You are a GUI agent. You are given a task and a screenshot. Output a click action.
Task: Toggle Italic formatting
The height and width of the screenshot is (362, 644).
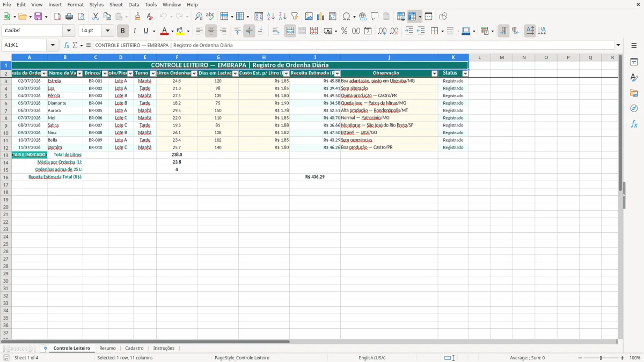pyautogui.click(x=135, y=31)
